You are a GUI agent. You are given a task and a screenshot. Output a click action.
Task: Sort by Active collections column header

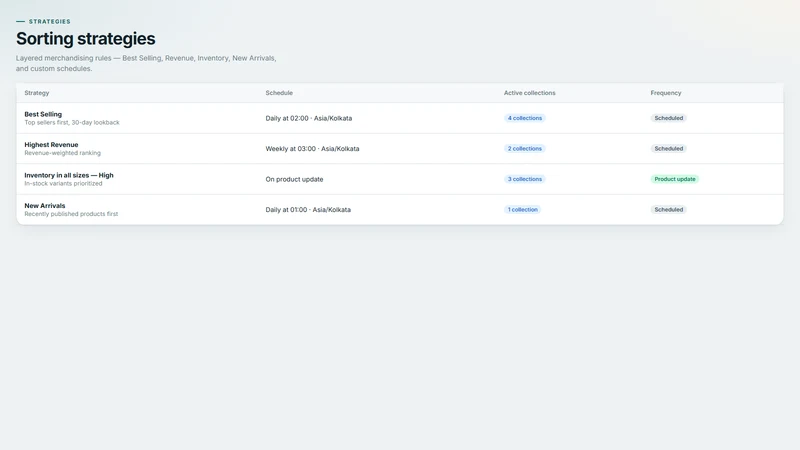click(x=530, y=93)
